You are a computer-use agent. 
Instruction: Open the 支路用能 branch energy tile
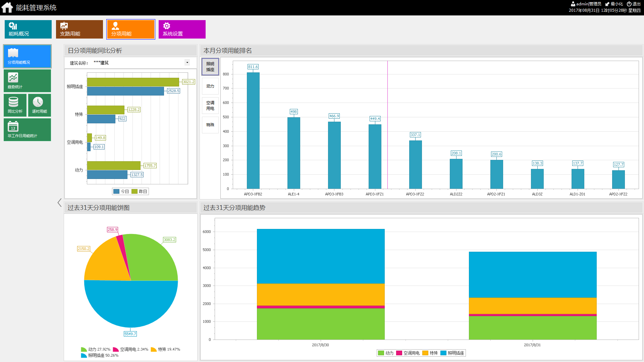[79, 29]
